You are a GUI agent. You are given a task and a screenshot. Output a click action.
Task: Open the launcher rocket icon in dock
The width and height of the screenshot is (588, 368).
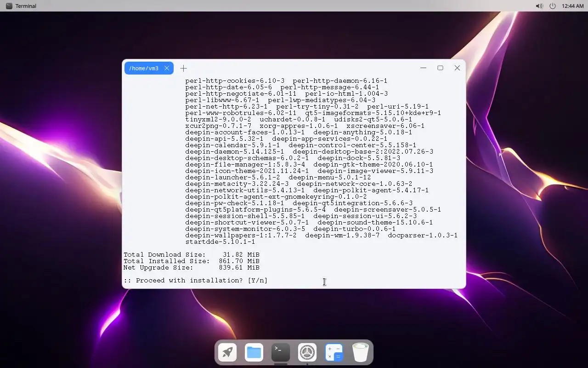pos(227,353)
